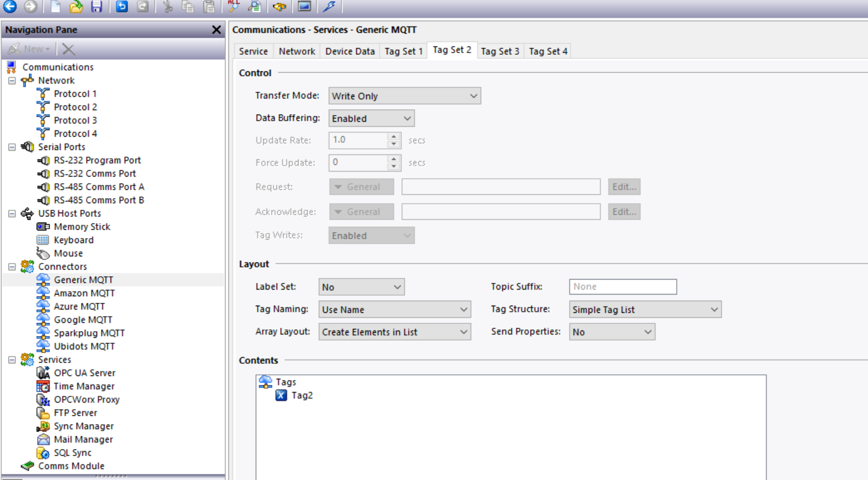Open the Tag Structure dropdown
The width and height of the screenshot is (868, 480).
click(645, 309)
